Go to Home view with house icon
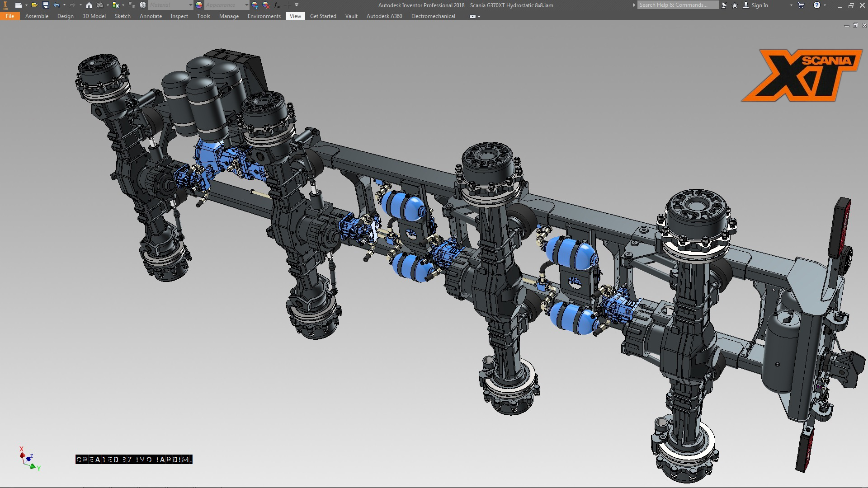Viewport: 868px width, 488px height. [89, 5]
